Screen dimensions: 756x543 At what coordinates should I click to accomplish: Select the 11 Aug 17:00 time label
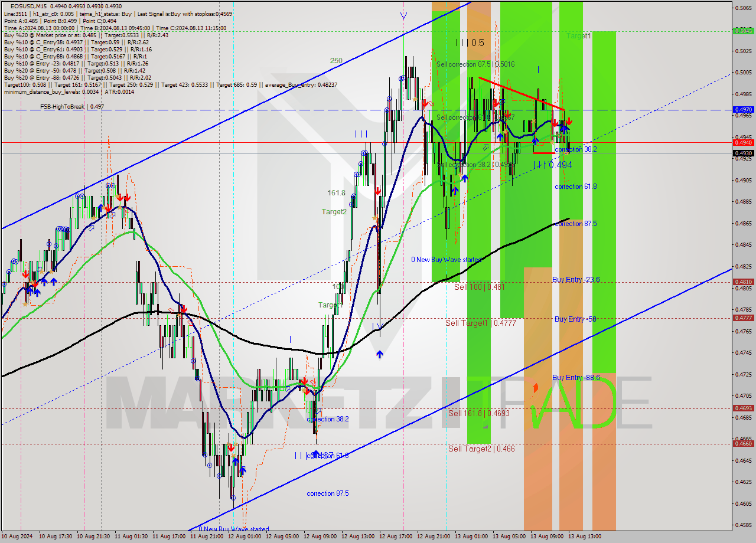pos(169,537)
